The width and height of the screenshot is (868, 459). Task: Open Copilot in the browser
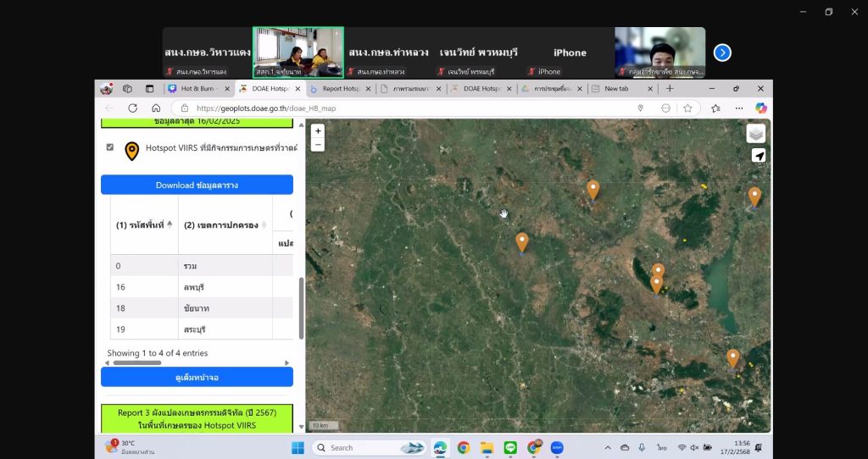click(761, 108)
